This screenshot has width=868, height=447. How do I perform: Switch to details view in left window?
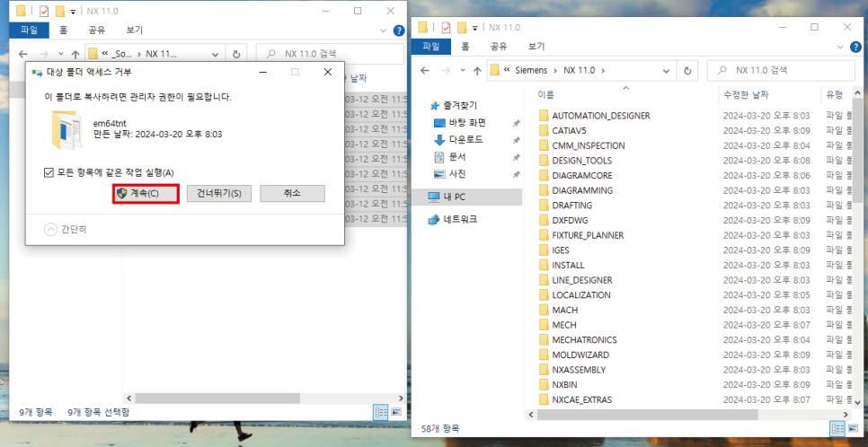coord(381,412)
